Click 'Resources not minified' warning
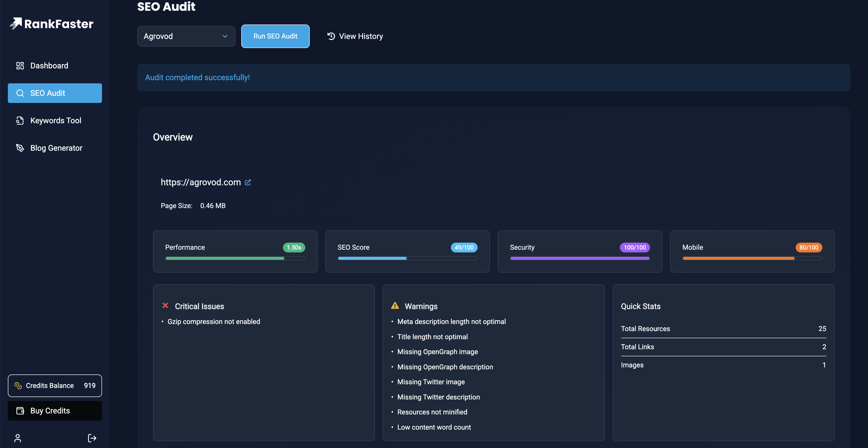Screen dimensions: 868x448 click(x=432, y=412)
